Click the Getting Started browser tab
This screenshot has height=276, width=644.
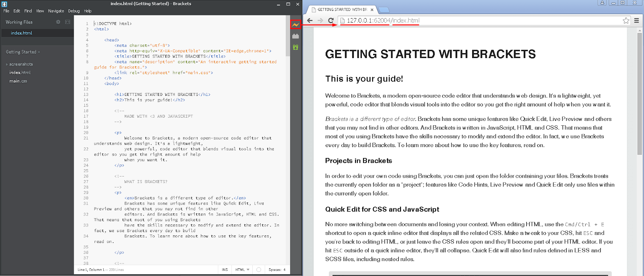click(x=342, y=10)
